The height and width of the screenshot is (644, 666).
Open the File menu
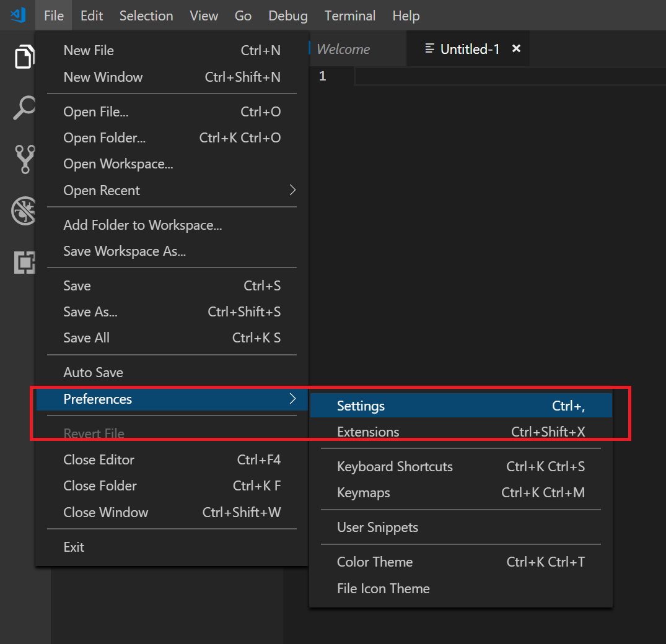(53, 15)
